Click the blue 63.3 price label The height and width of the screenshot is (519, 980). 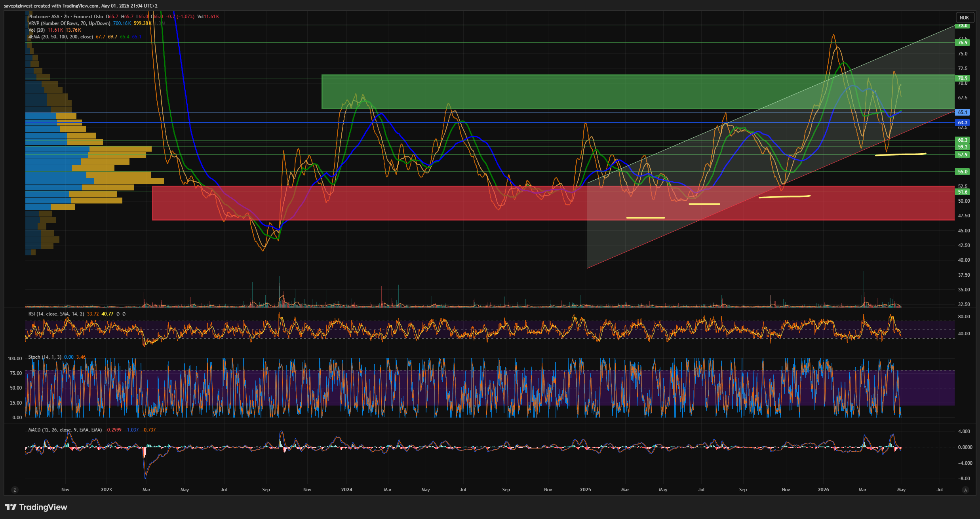coord(963,123)
